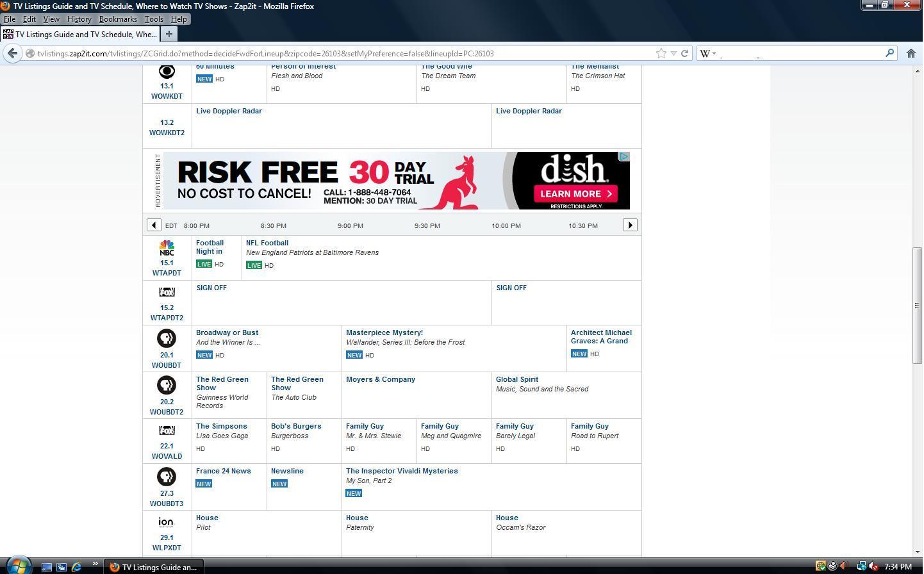Open the View menu
The width and height of the screenshot is (924, 574).
pos(51,19)
